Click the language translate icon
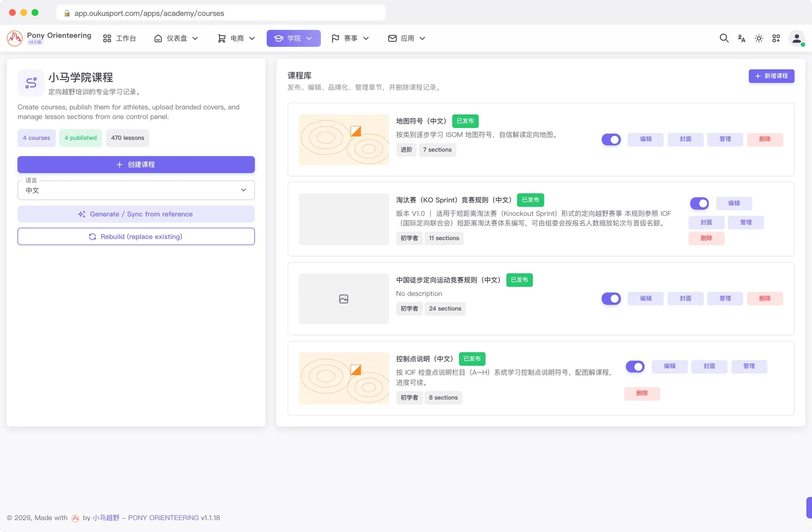The width and height of the screenshot is (812, 532). 741,38
